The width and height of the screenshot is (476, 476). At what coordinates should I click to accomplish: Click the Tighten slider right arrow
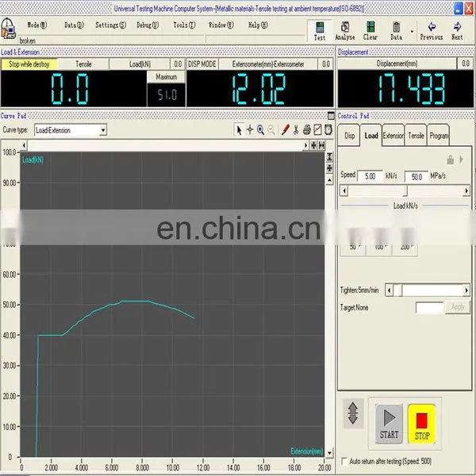click(466, 290)
